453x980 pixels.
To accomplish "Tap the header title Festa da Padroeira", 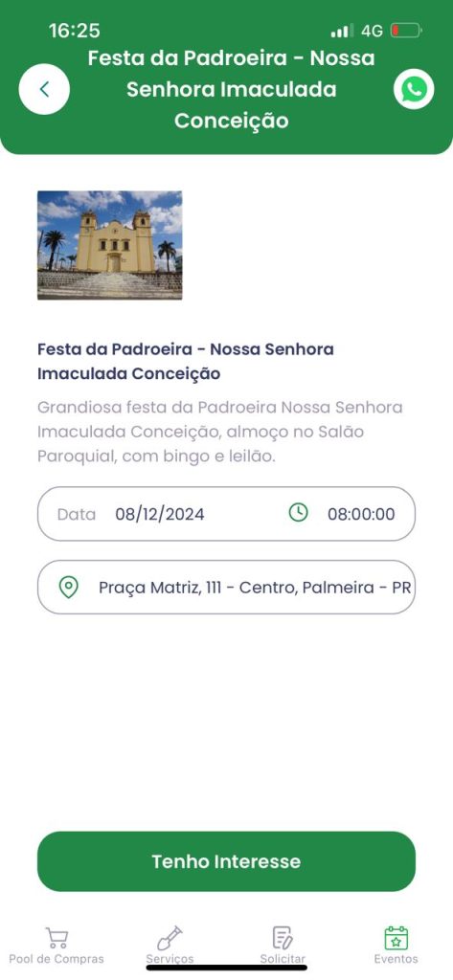I will tap(232, 89).
